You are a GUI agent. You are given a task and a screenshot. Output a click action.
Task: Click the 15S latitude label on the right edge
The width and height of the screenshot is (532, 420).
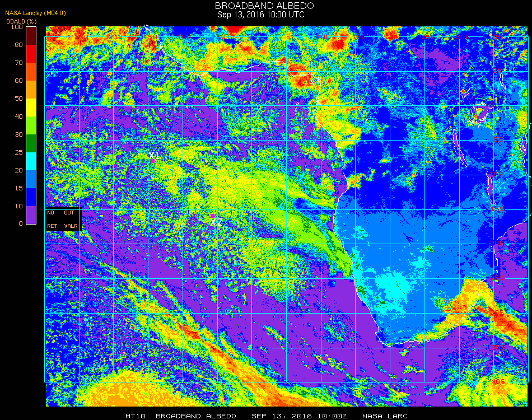pyautogui.click(x=497, y=209)
